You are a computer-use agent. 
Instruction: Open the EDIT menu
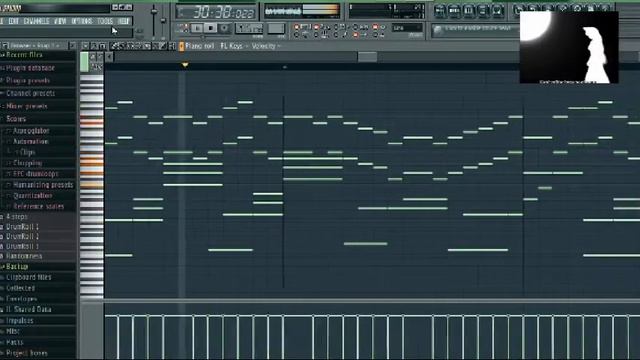tap(13, 21)
